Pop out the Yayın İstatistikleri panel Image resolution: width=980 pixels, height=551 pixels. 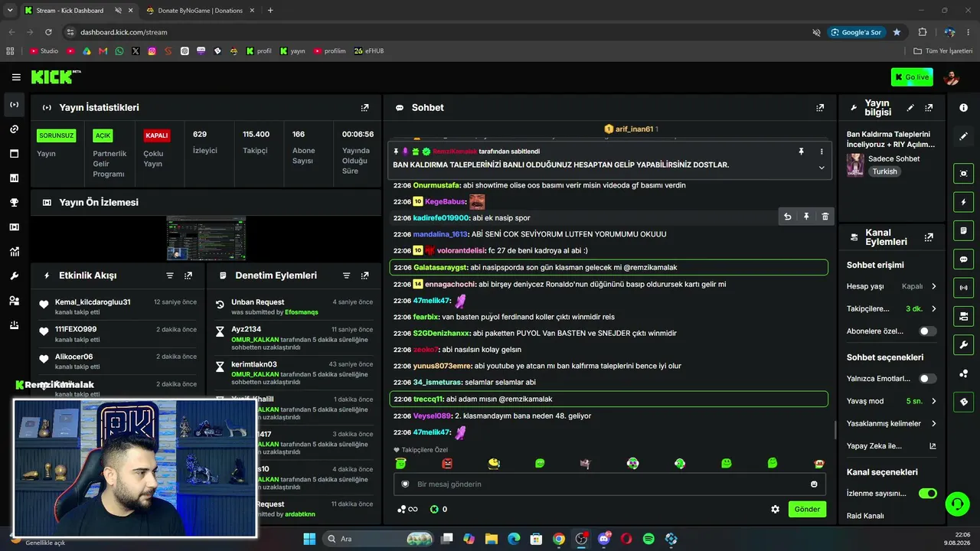tap(364, 108)
